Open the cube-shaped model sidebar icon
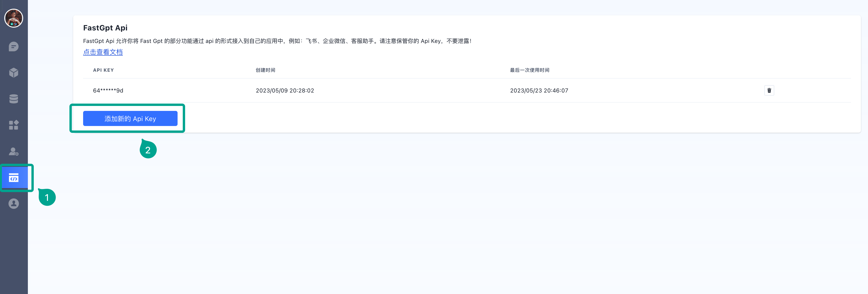868x294 pixels. point(13,72)
